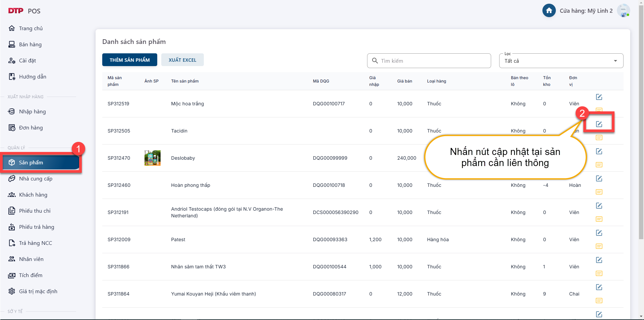Click edit icon for Yumai Kouyan Heji
The width and height of the screenshot is (644, 320).
point(599,287)
